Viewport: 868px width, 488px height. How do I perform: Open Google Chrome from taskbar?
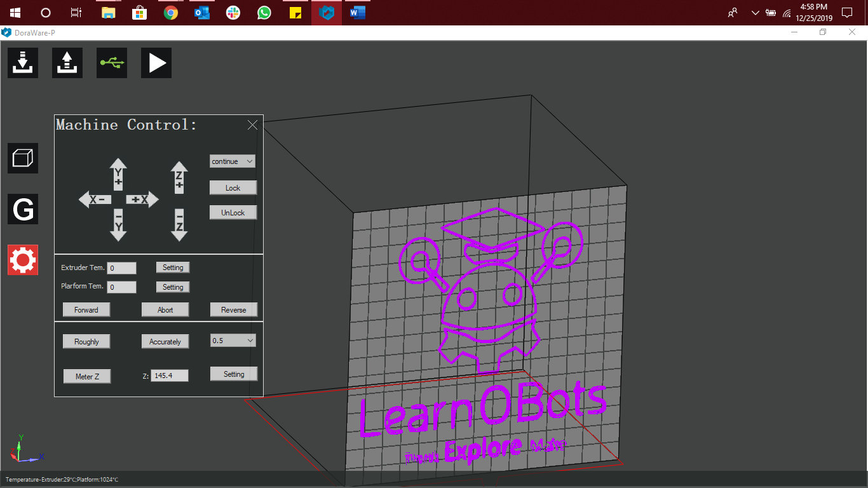tap(171, 13)
